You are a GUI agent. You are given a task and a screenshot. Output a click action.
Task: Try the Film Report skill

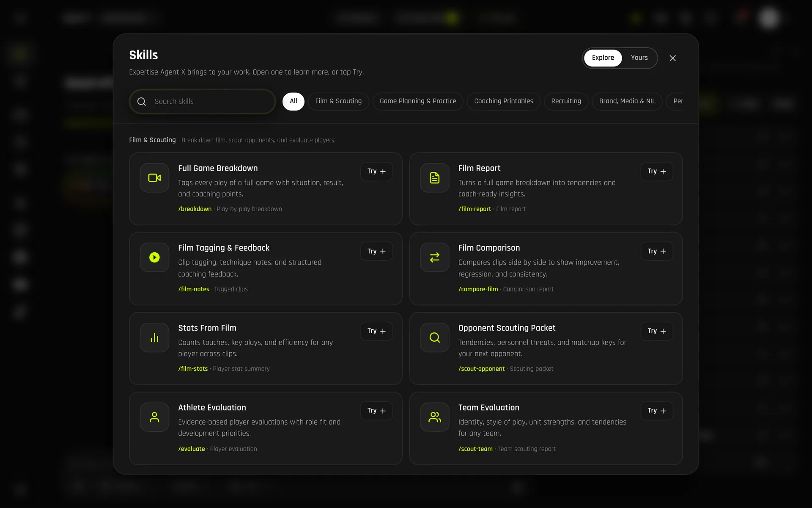pyautogui.click(x=656, y=171)
